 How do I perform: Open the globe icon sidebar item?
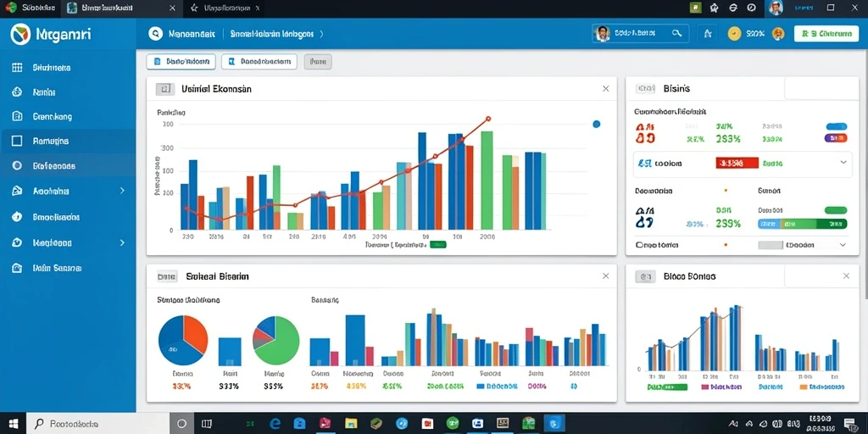coord(17,92)
